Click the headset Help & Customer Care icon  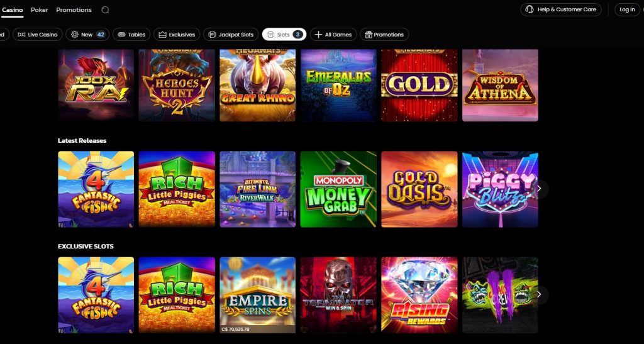click(530, 9)
